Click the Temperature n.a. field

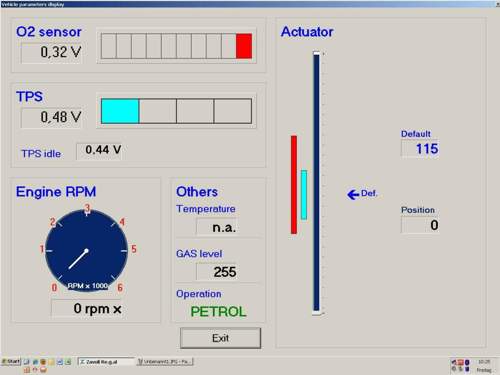tap(217, 227)
